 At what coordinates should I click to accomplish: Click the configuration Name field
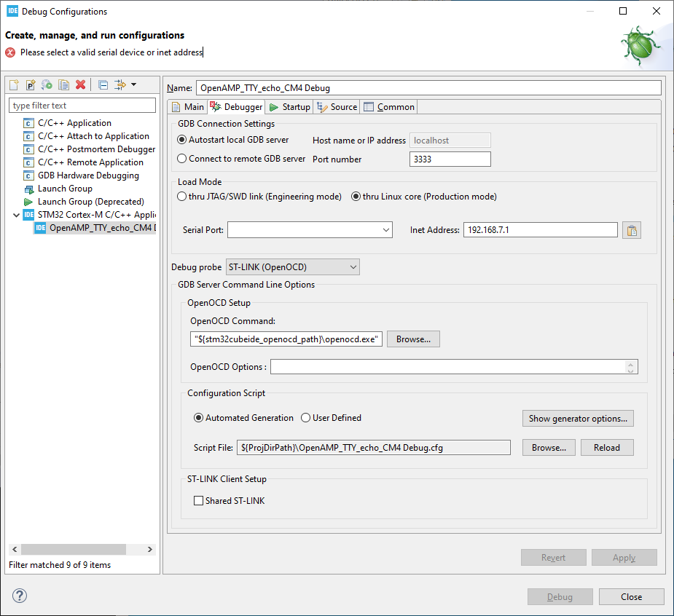coord(428,88)
